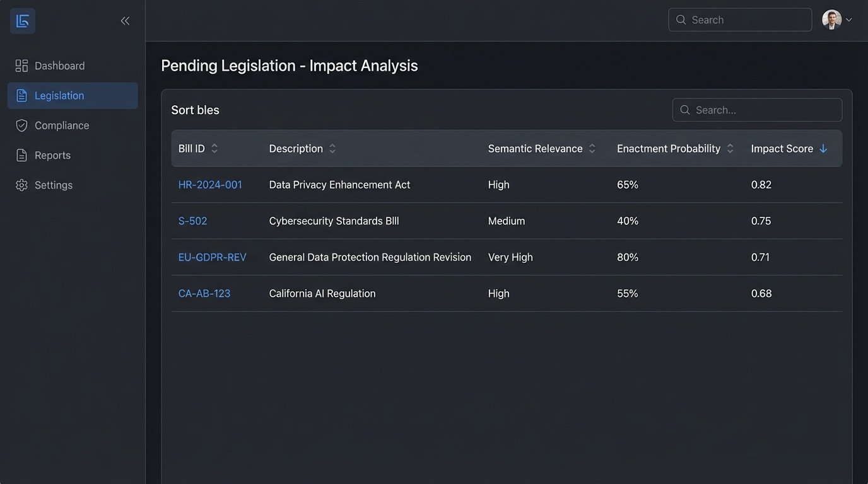Click the top global Search field
The height and width of the screenshot is (484, 868).
[x=740, y=20]
